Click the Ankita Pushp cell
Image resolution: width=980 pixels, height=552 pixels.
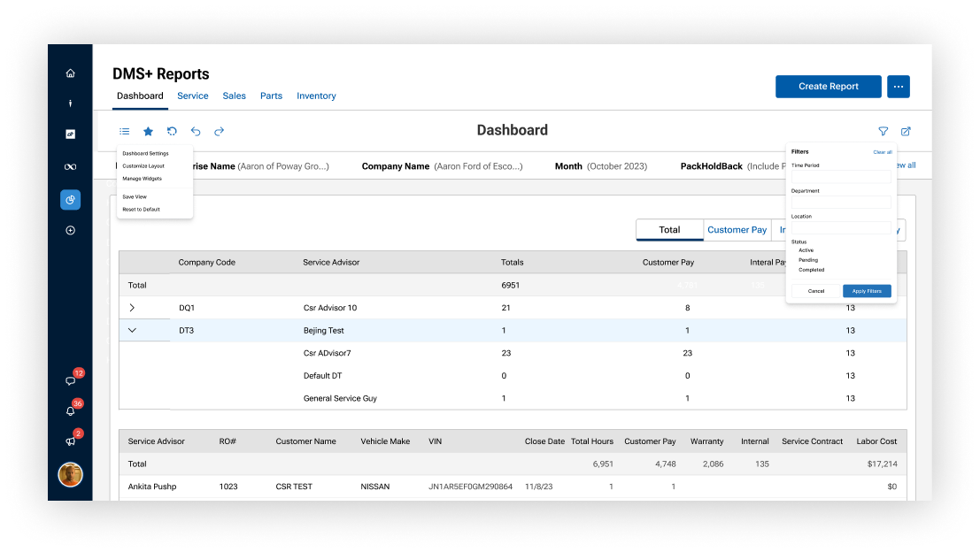click(152, 487)
